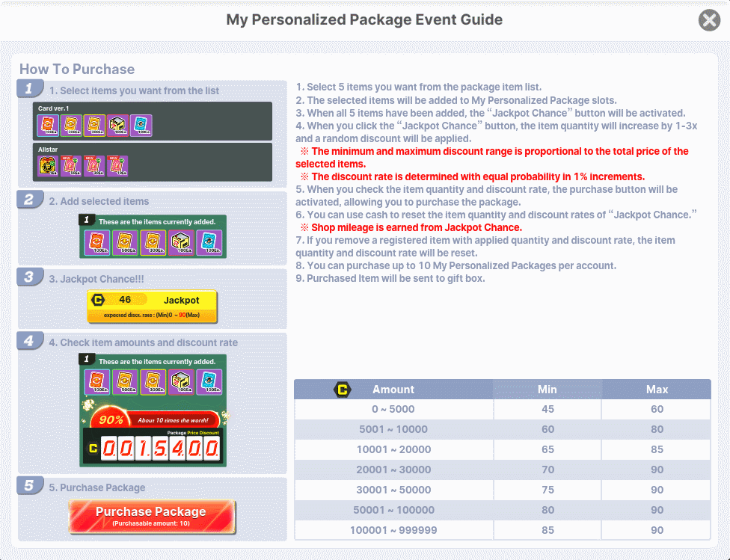This screenshot has width=730, height=560.
Task: Click the red 100Ea card in step 4 slots
Action: click(97, 382)
